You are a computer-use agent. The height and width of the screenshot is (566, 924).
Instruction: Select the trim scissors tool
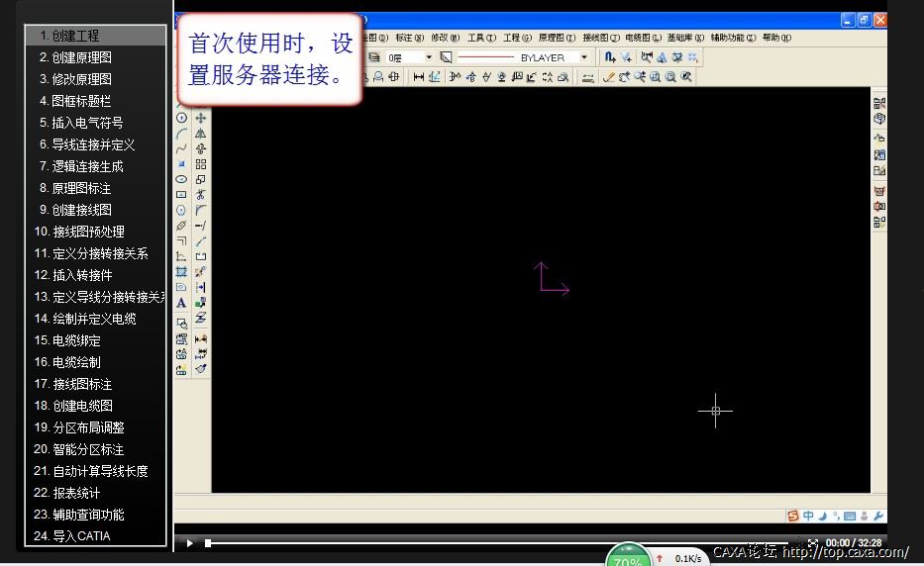pyautogui.click(x=201, y=195)
